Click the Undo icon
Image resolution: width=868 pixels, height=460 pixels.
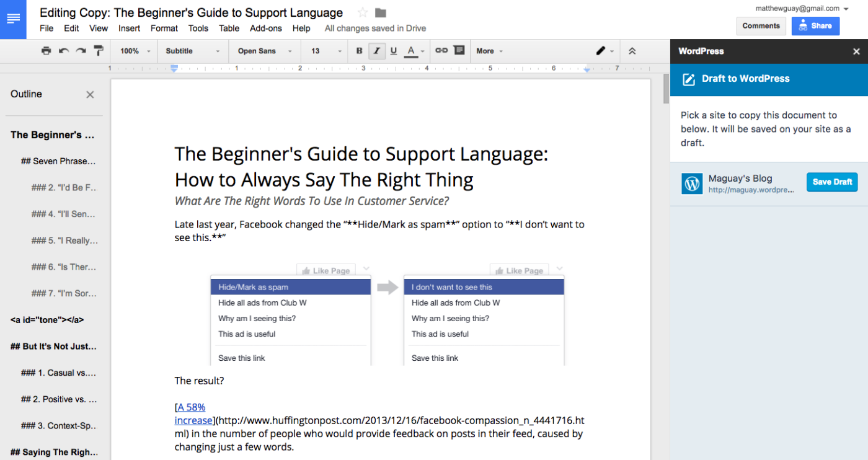point(63,51)
